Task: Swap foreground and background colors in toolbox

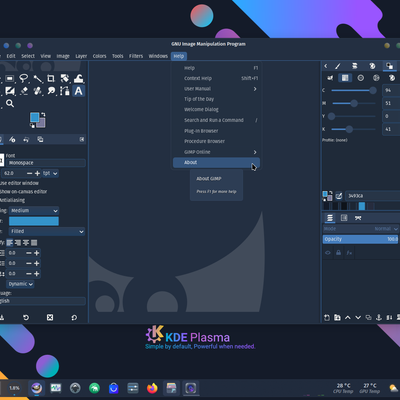Action: click(43, 115)
